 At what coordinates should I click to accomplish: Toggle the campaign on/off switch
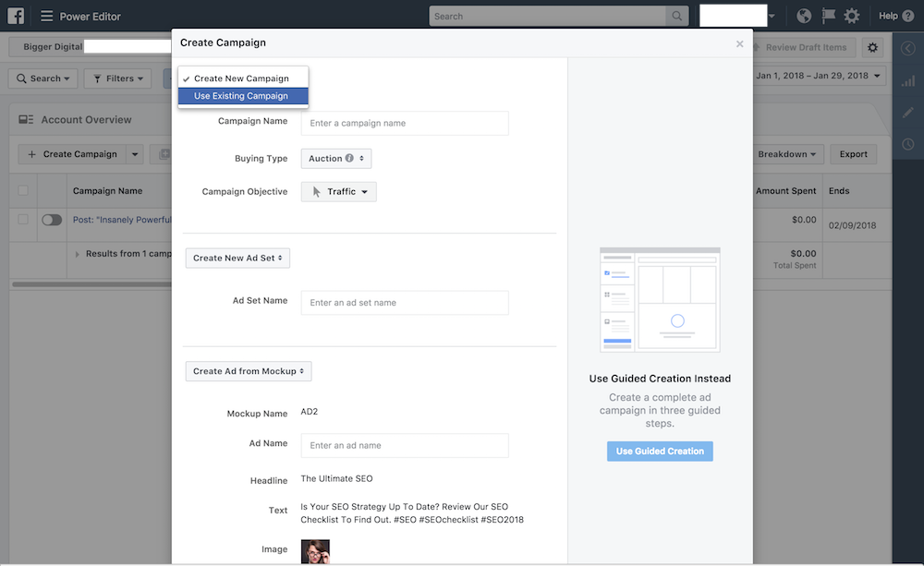[52, 220]
